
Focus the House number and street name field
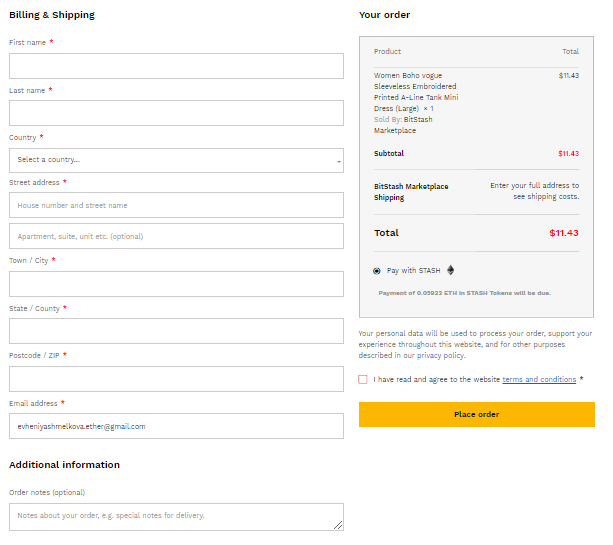176,205
